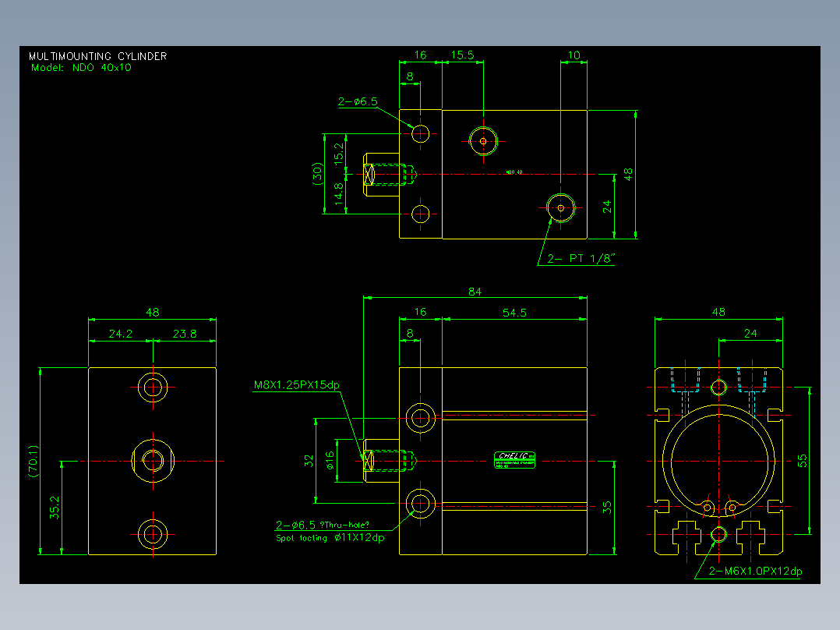Select the "M8X1.25PX15dp" thread callout
The height and width of the screenshot is (630, 840).
[x=297, y=385]
